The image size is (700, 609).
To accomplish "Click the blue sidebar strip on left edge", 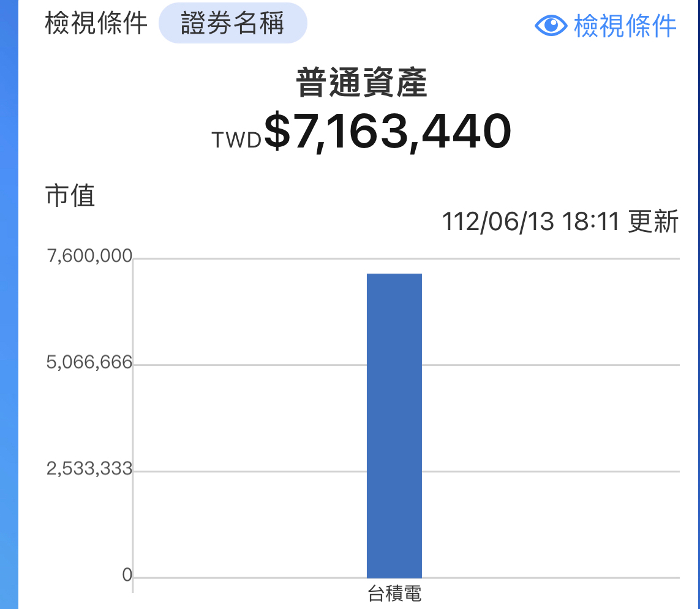I will 9,306.
